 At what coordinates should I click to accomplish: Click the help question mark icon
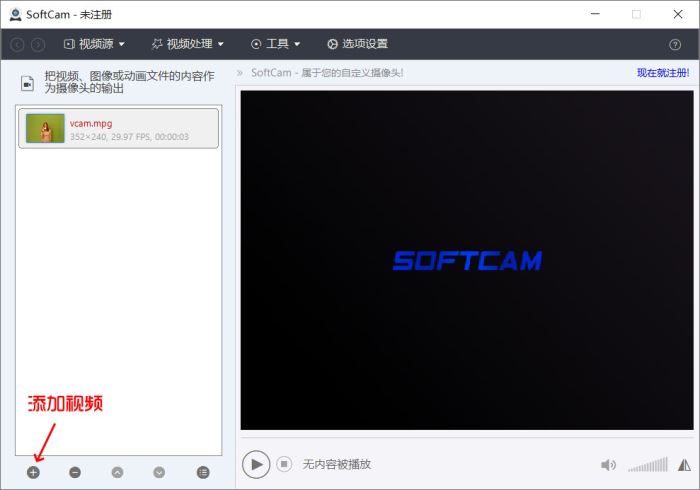click(675, 44)
